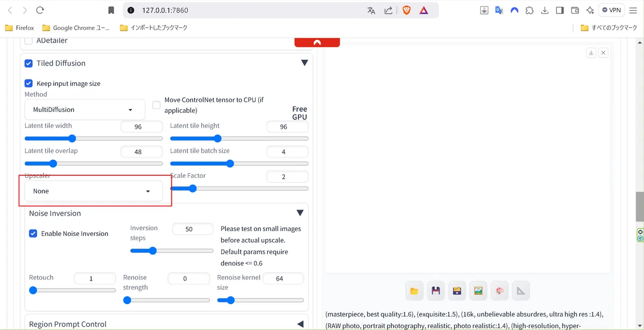This screenshot has width=644, height=330.
Task: Click the save zip archive box icon
Action: (457, 291)
